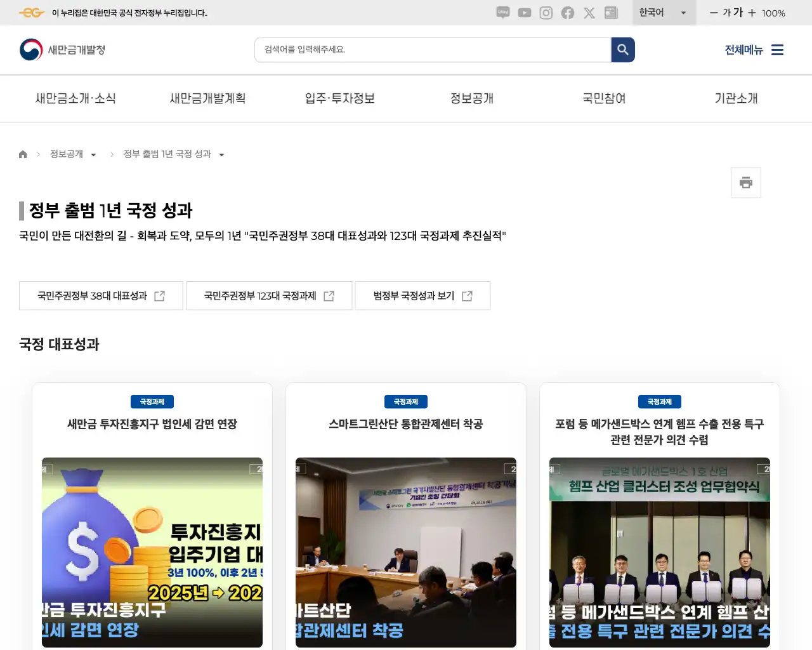Open the 새만금 투자진흥지구 법인세 감면 연장 card title
Viewport: 812px width, 650px height.
[x=152, y=424]
